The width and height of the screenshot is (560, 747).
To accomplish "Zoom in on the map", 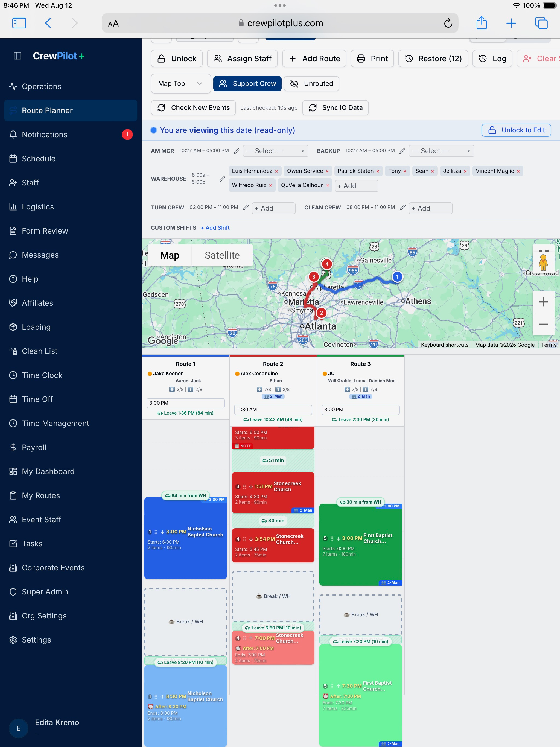I will [x=543, y=302].
